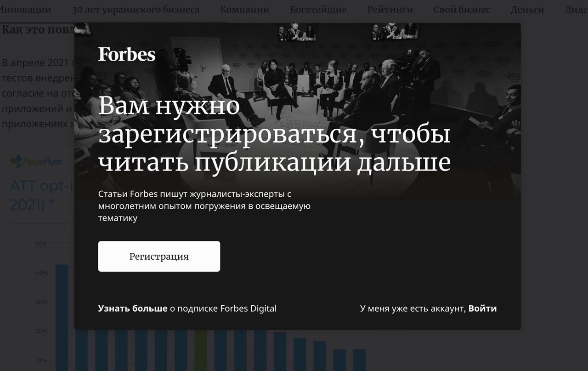Navigate to Свой бизнес section
Screen dimensions: 588x371
click(462, 9)
